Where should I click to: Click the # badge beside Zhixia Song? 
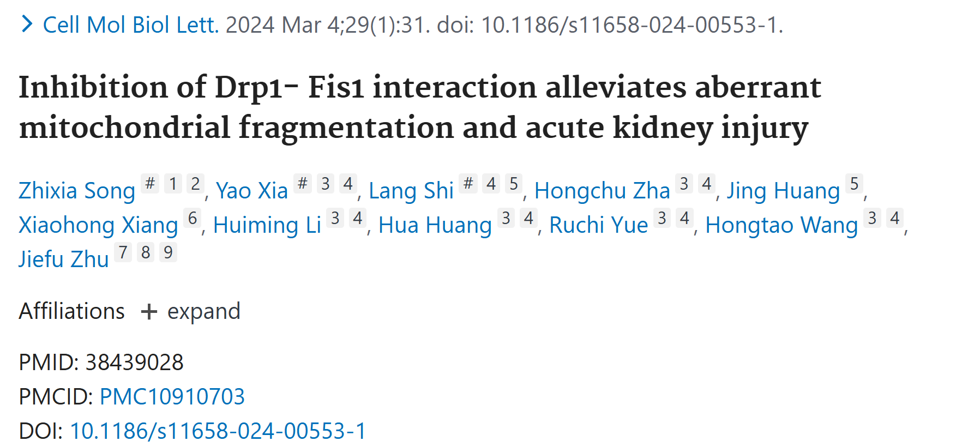(150, 184)
